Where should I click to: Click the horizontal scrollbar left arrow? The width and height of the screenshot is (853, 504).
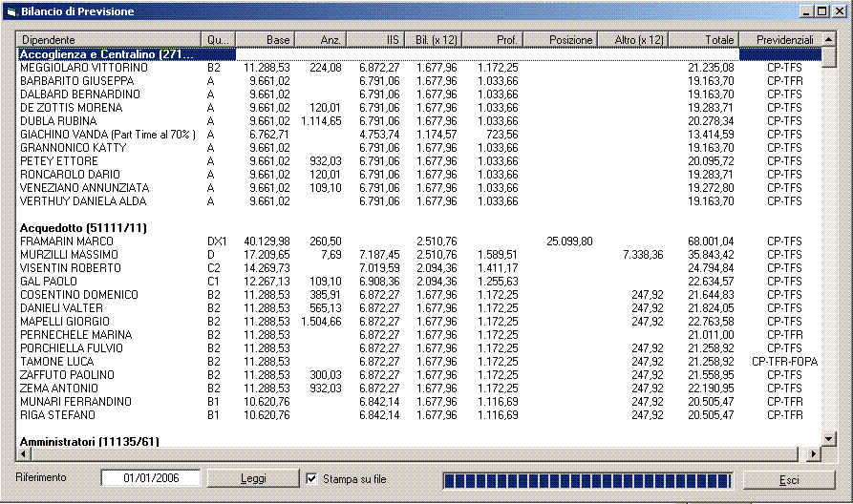(23, 453)
